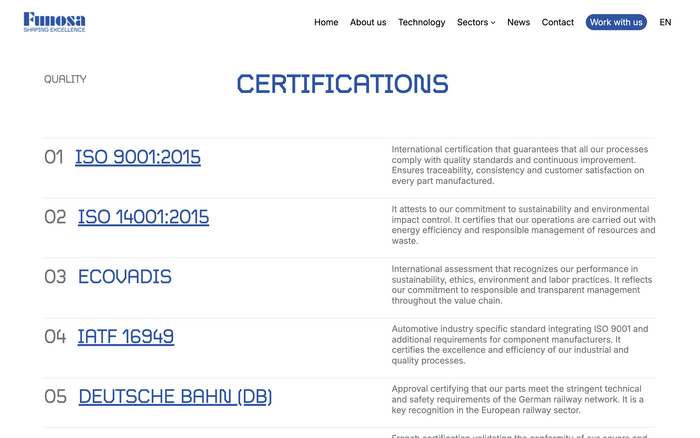Click the Certifications page heading
This screenshot has height=438, width=700.
click(342, 84)
